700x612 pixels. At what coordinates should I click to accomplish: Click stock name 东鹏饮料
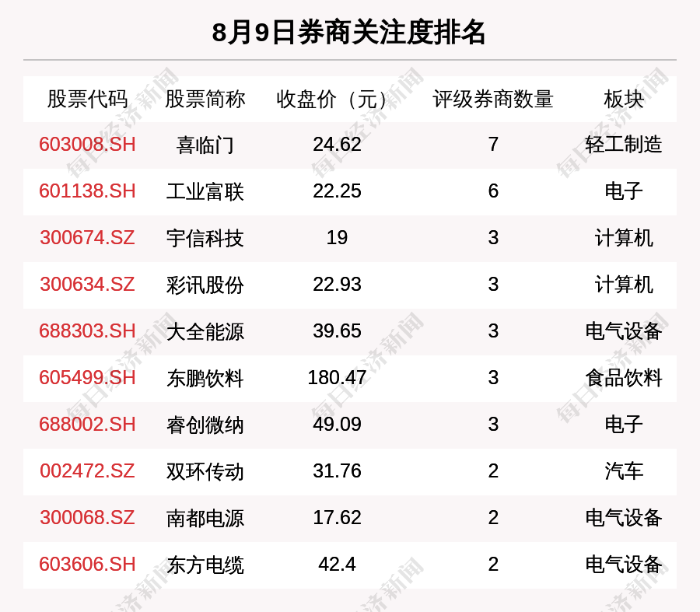(205, 378)
